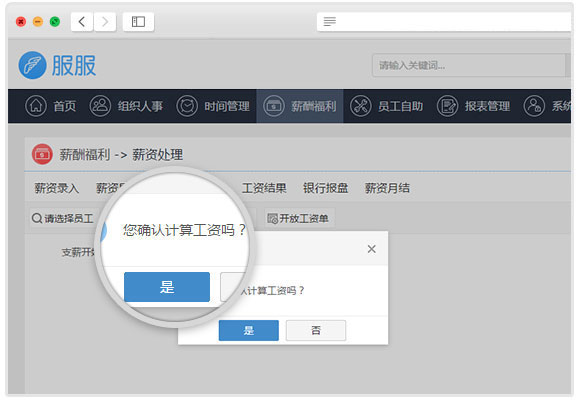Switch to 薪资录入 tab
This screenshot has height=400, width=580.
pyautogui.click(x=57, y=188)
